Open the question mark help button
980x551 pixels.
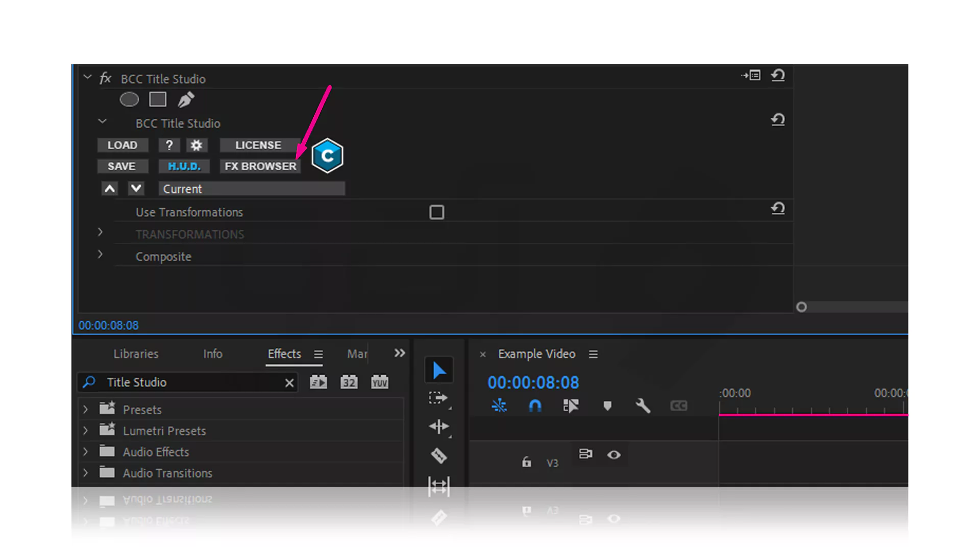[169, 145]
